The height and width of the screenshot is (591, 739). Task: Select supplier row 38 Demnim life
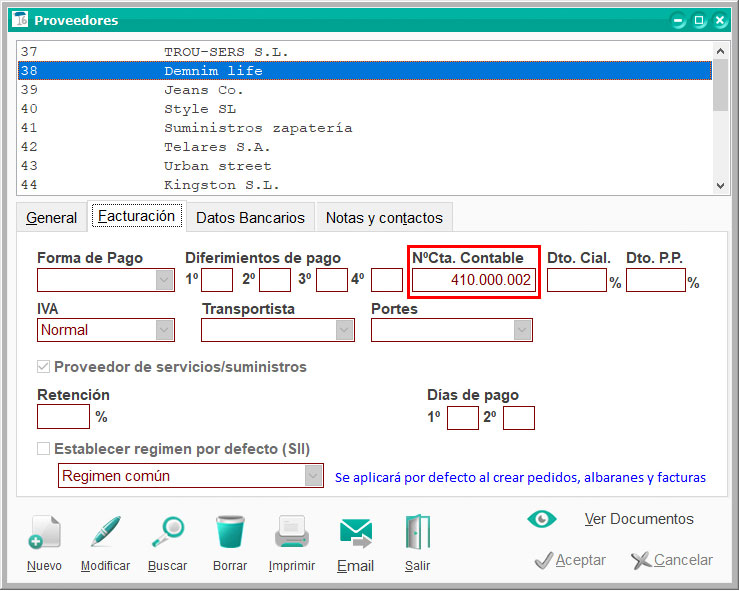tap(365, 71)
